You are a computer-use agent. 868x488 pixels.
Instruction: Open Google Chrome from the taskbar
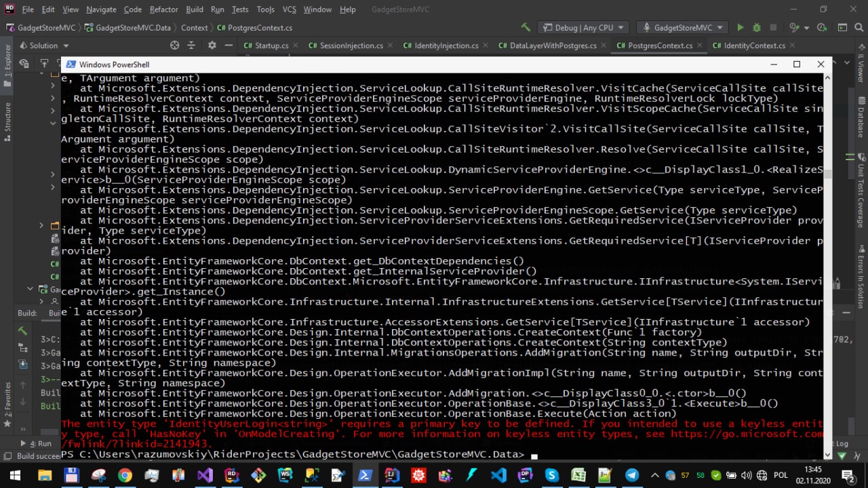click(125, 475)
